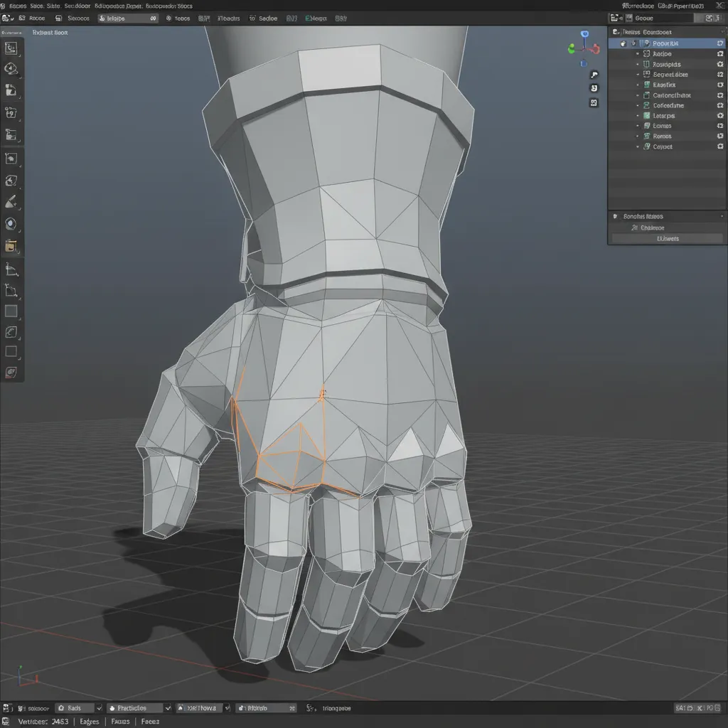The image size is (728, 728).
Task: Click the green Y axis on the navigation gizmo
Action: click(572, 48)
